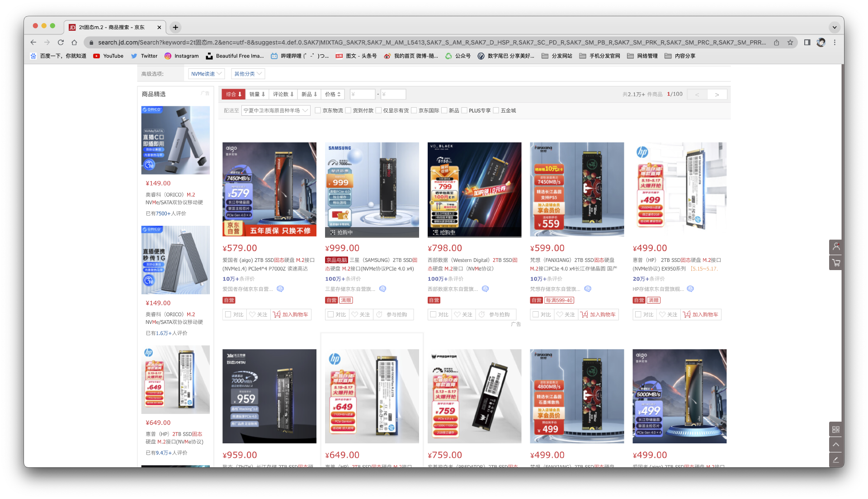Screen dimensions: 868x499
Task: Open the feedback pencil sidebar icon
Action: point(836,460)
